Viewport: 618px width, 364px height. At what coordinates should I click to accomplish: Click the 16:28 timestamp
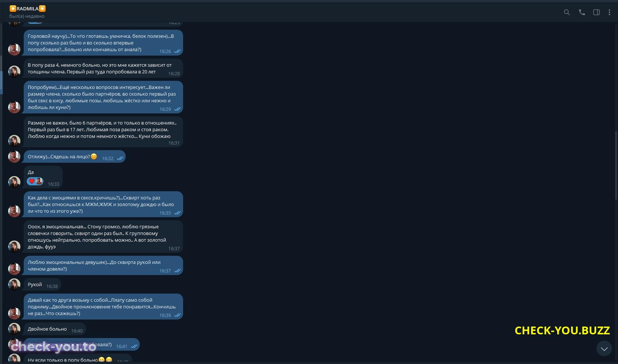coord(174,74)
